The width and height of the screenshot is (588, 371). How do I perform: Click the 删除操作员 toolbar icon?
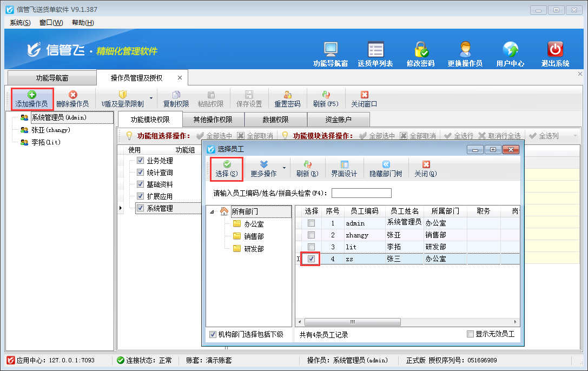(x=72, y=95)
